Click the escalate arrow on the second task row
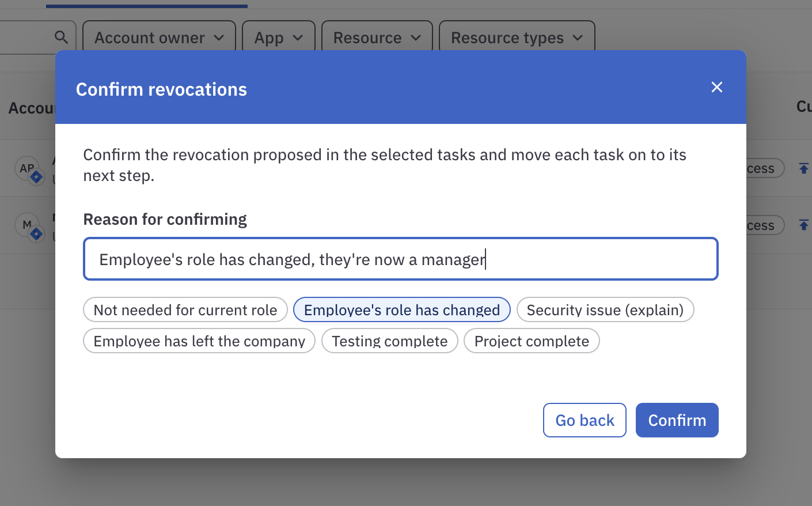 805,225
